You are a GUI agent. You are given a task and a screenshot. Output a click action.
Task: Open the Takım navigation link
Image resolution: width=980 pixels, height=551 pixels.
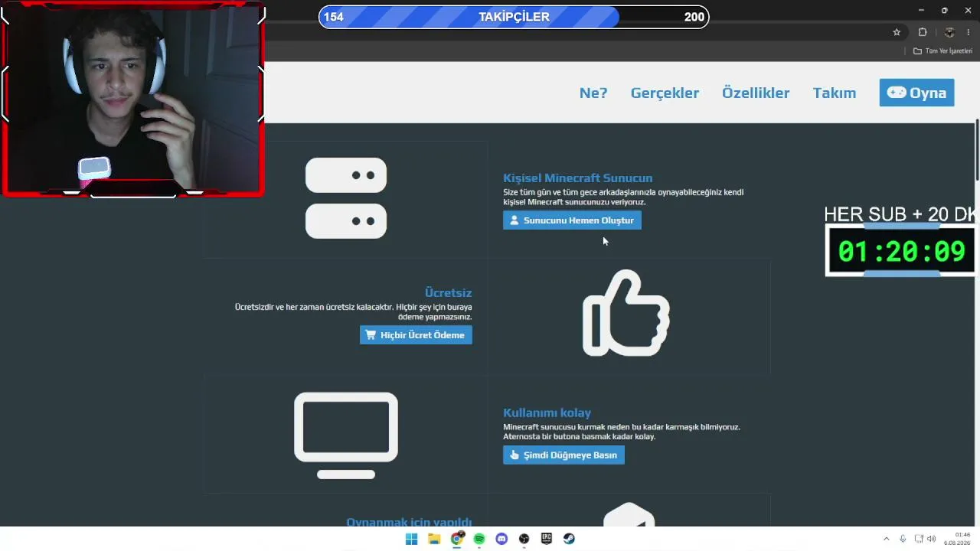(x=835, y=93)
